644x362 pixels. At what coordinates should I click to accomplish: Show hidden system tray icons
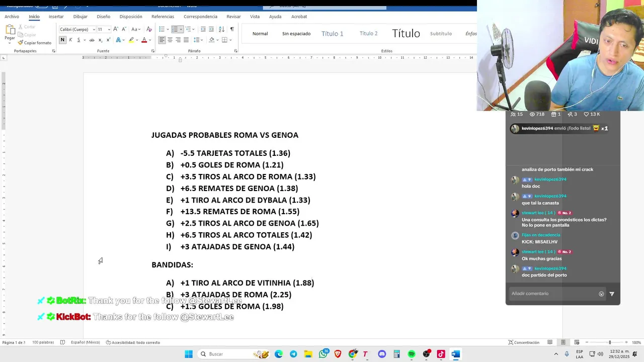556,354
